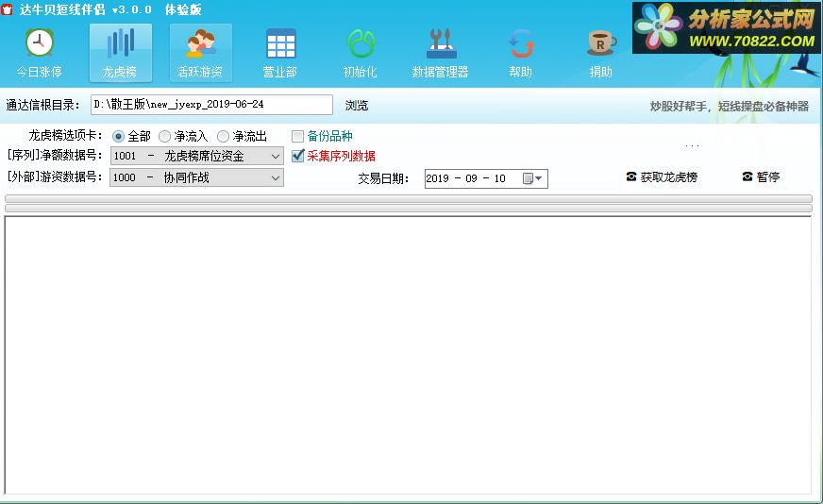Click the 分析家公式网 banner link
The width and height of the screenshot is (823, 504).
click(727, 27)
